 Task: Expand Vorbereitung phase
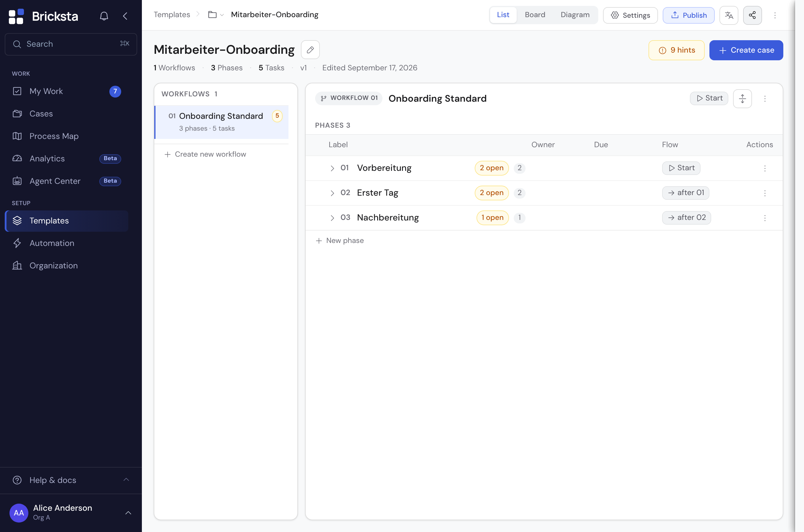(x=332, y=168)
